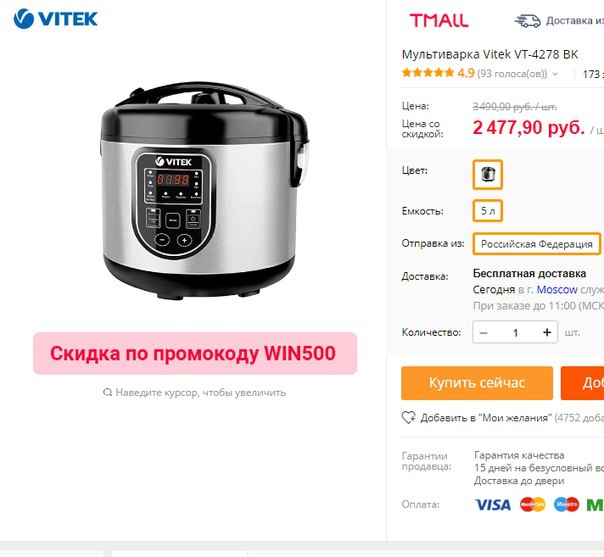The width and height of the screenshot is (604, 557).
Task: Choose the 5 л capacity option
Action: [488, 211]
